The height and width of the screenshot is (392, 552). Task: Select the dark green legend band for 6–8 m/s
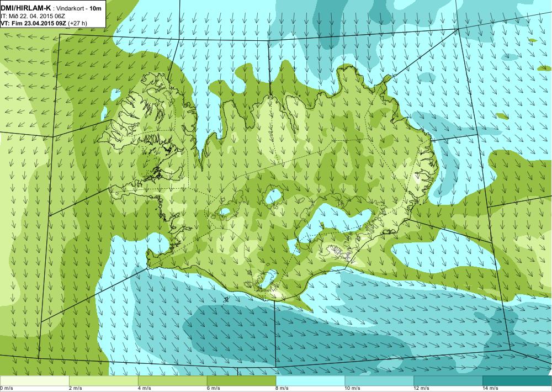(x=242, y=380)
